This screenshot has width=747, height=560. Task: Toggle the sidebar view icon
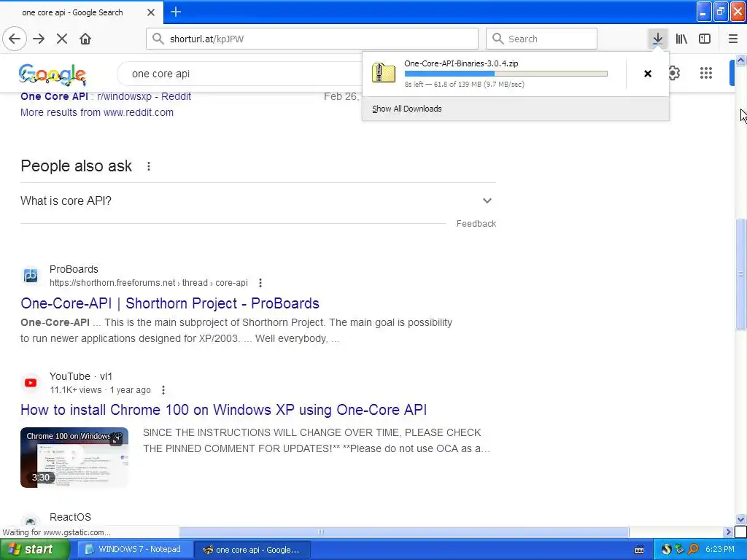click(705, 39)
